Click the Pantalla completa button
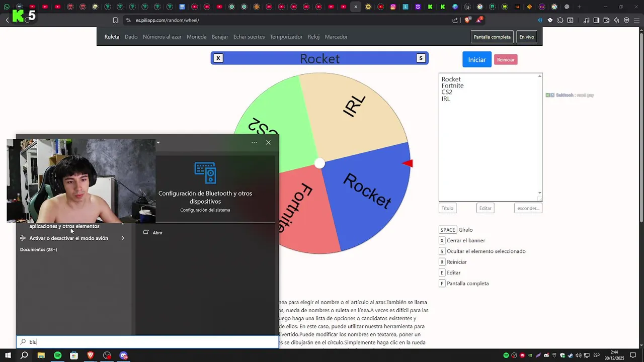 [x=492, y=37]
